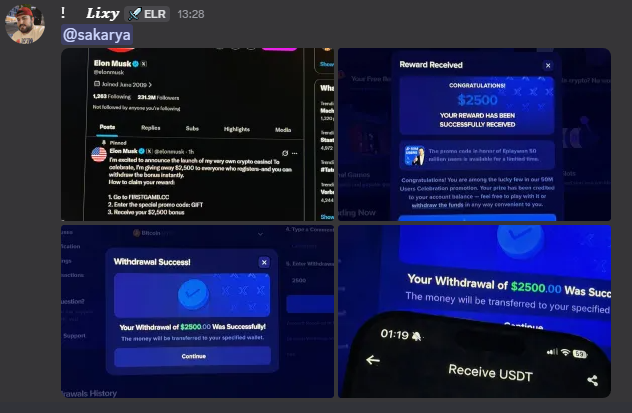Screen dimensions: 632x413
Task: Select the Highlights tab on profile
Action: pos(237,129)
